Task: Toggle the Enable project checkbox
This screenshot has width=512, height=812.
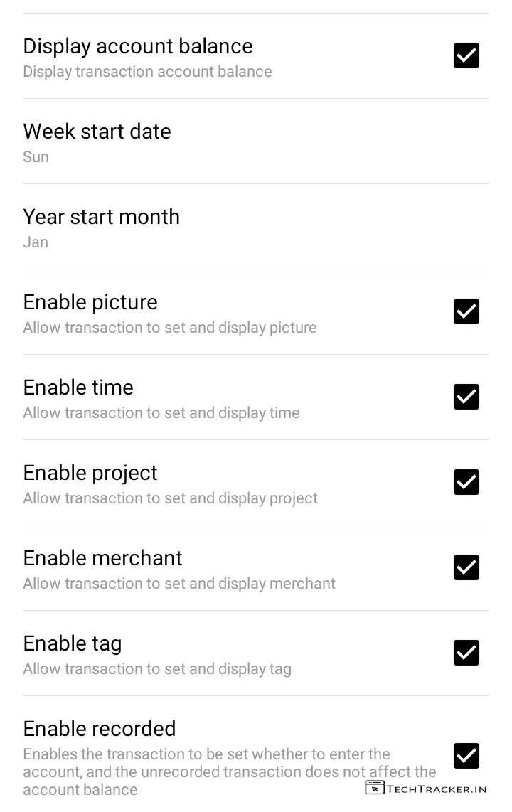Action: [x=466, y=482]
